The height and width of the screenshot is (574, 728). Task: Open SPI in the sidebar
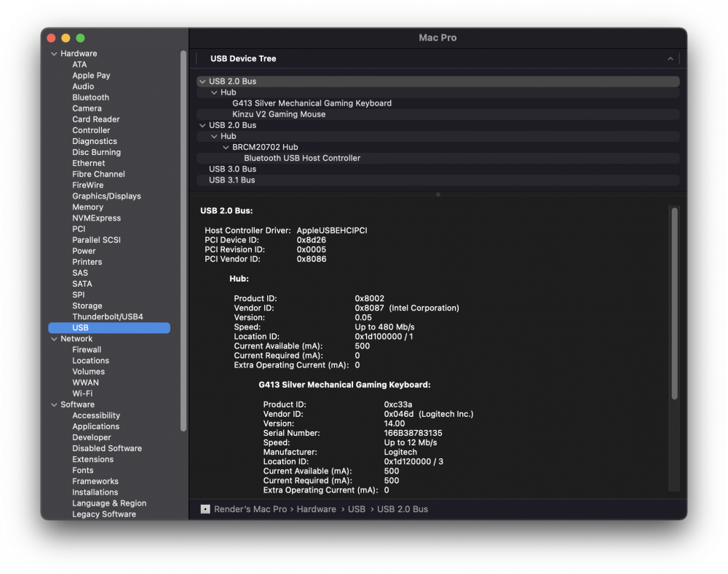point(79,295)
